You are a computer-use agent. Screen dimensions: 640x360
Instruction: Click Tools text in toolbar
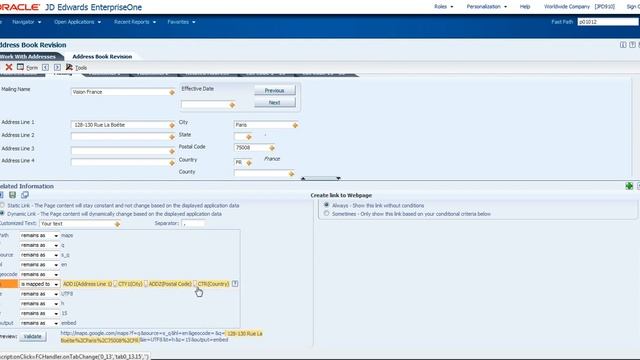[x=81, y=68]
